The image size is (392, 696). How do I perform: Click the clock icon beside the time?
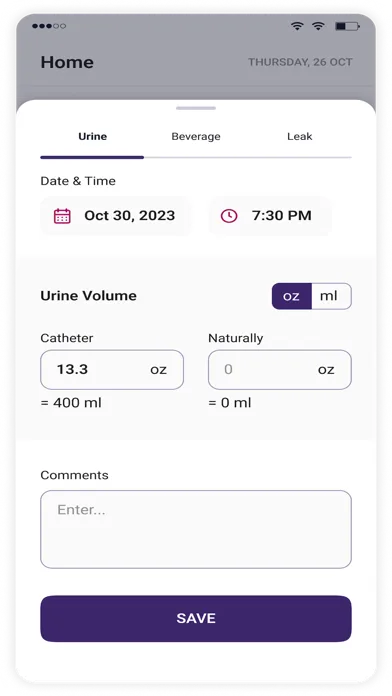click(x=229, y=216)
